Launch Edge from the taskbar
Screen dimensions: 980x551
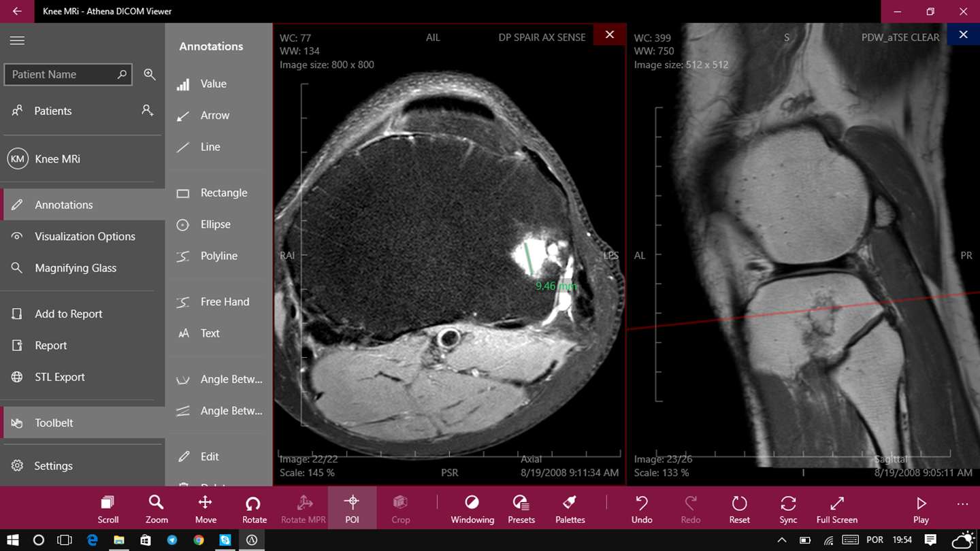(93, 540)
